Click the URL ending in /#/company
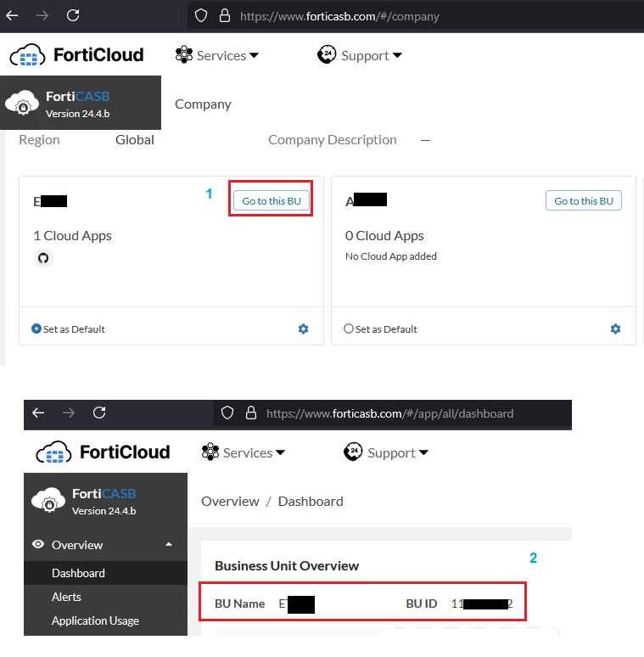644x657 pixels. pos(339,16)
